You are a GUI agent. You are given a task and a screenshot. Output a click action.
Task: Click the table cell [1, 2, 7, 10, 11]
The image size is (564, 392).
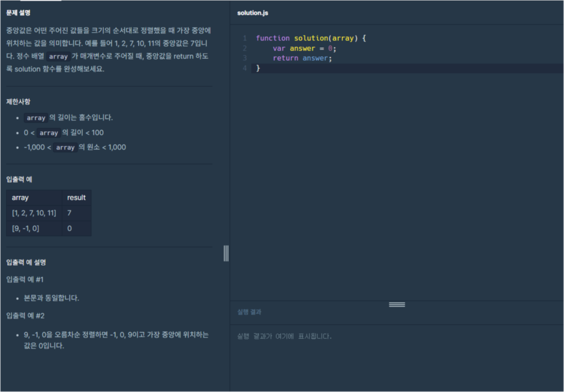[34, 213]
